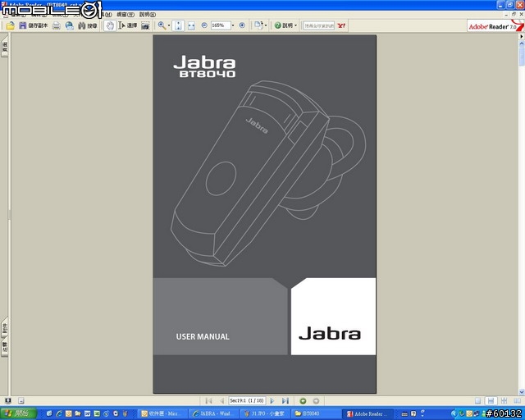
Task: Save a copy with the floppy disk icon
Action: click(x=33, y=25)
